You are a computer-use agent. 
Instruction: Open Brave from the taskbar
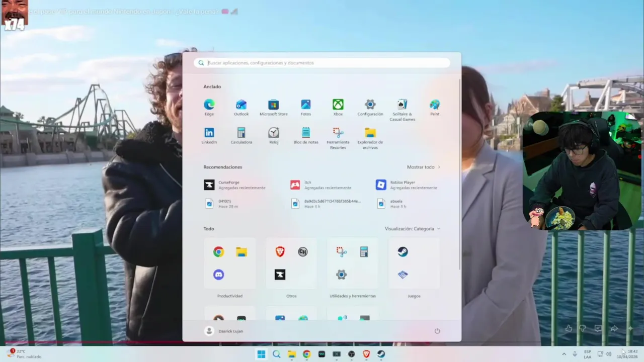[x=366, y=354]
